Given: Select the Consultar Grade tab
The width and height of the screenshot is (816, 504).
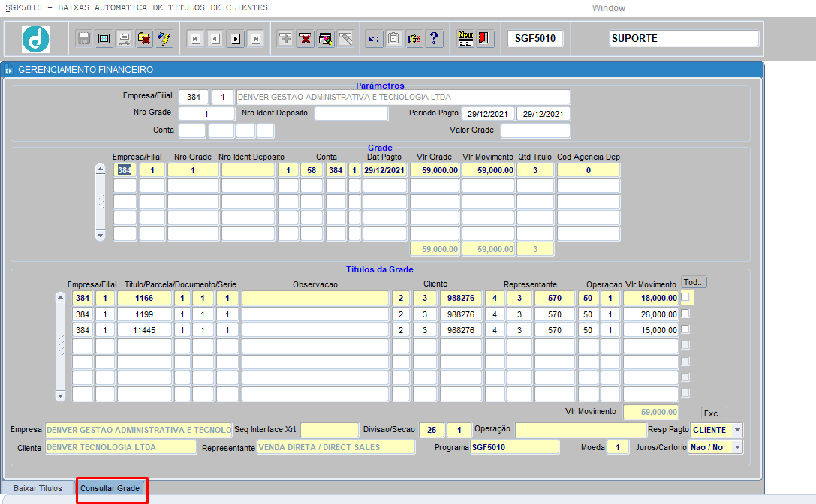Looking at the screenshot, I should 110,488.
